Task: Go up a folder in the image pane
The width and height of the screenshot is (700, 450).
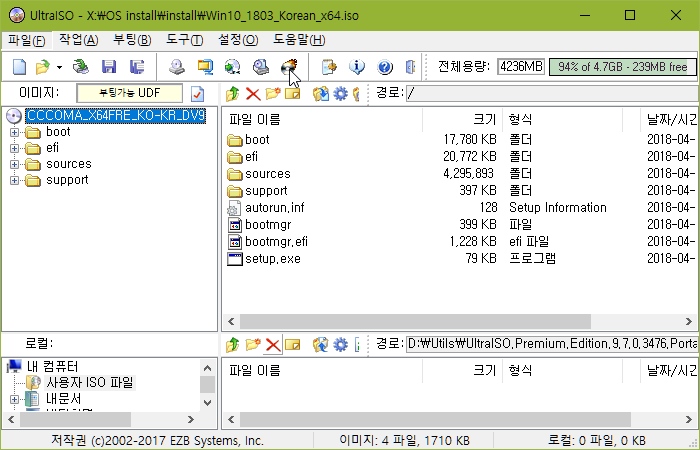Action: click(x=233, y=94)
